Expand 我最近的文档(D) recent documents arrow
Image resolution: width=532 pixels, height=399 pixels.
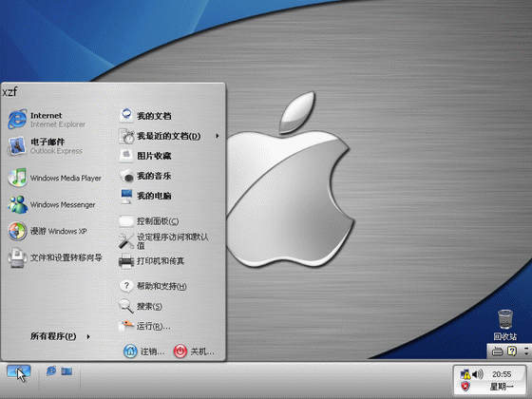point(218,136)
